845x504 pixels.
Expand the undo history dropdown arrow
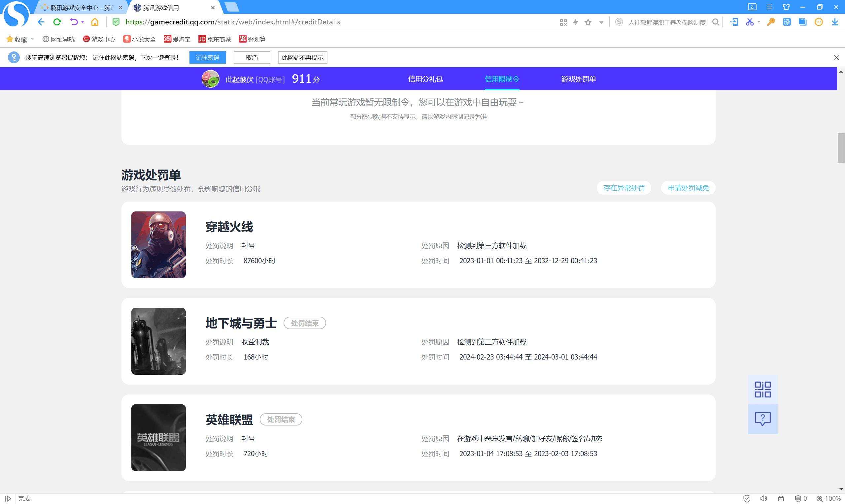pyautogui.click(x=83, y=22)
